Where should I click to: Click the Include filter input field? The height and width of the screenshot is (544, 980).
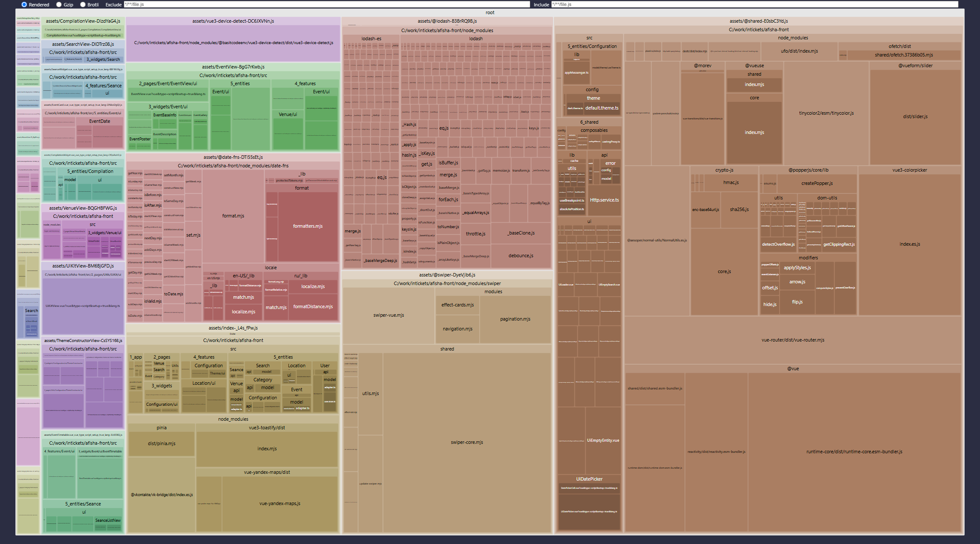pyautogui.click(x=754, y=4)
